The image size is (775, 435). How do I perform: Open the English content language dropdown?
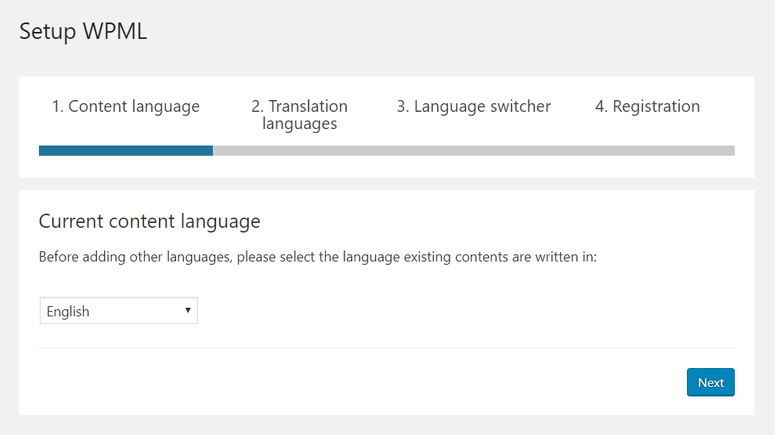(x=119, y=310)
